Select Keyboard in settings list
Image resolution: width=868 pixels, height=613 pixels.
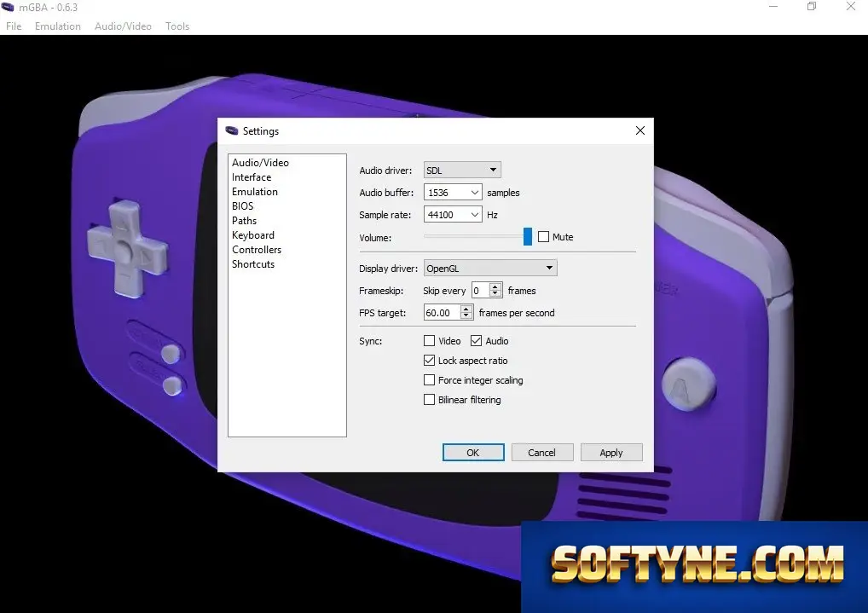[x=253, y=234]
